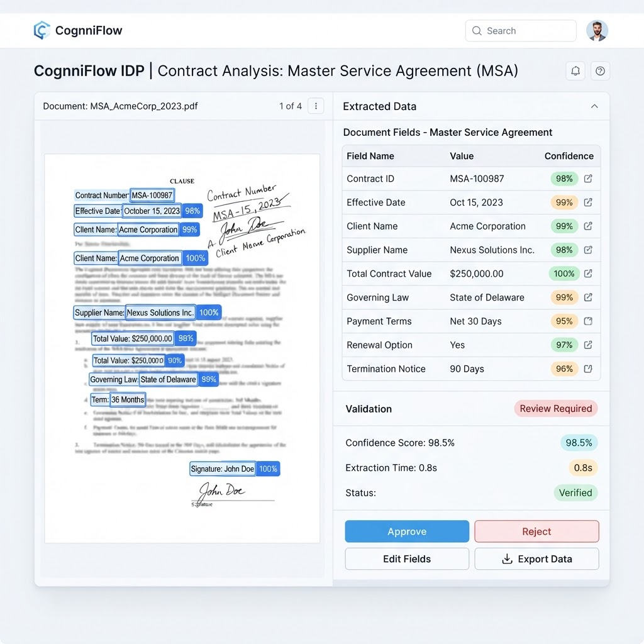The width and height of the screenshot is (644, 644).
Task: Reject the contract
Action: pos(536,531)
